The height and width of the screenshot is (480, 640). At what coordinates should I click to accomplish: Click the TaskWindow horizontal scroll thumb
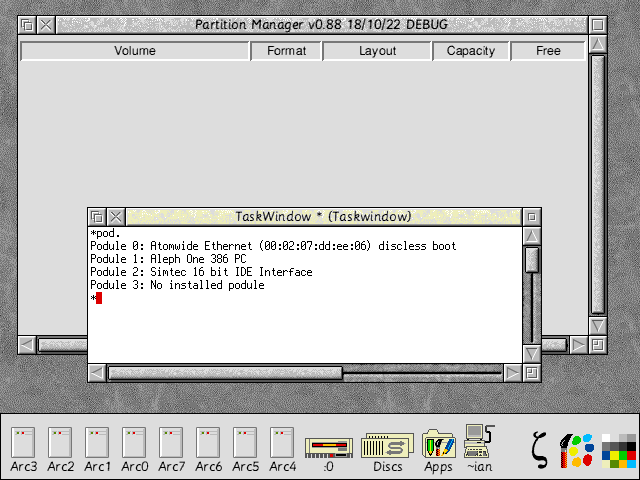pos(225,373)
